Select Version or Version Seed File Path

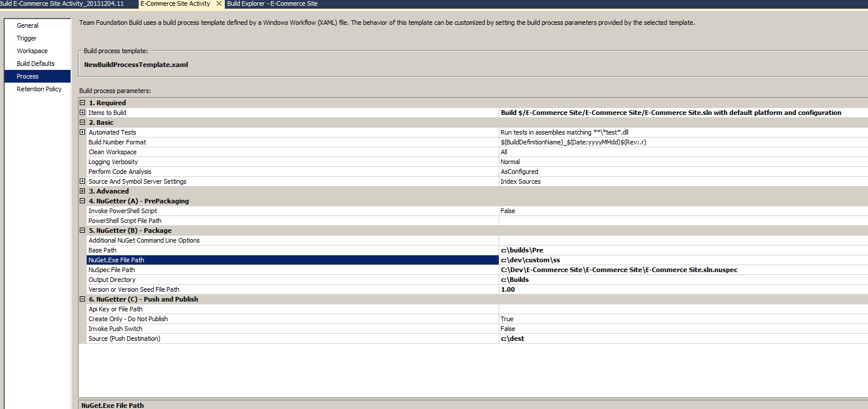(x=292, y=289)
